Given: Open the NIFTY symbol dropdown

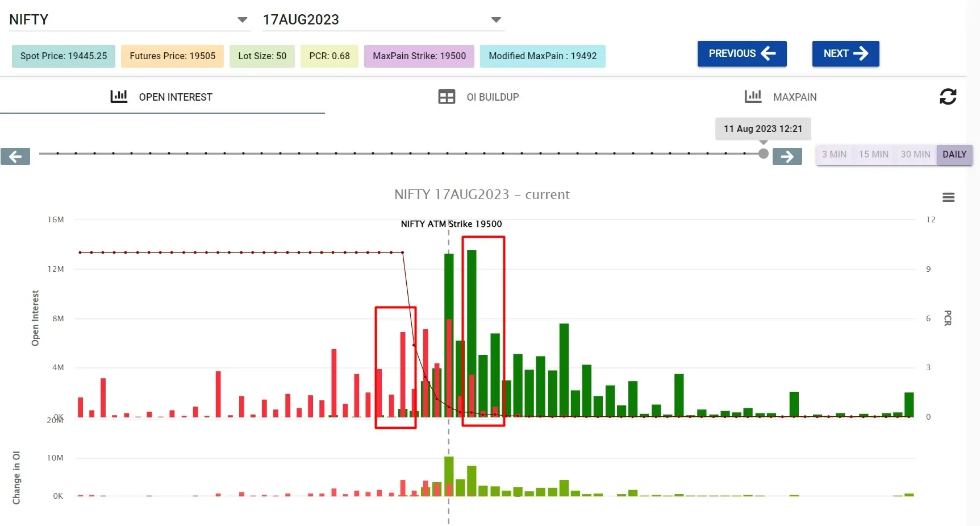Looking at the screenshot, I should click(130, 20).
